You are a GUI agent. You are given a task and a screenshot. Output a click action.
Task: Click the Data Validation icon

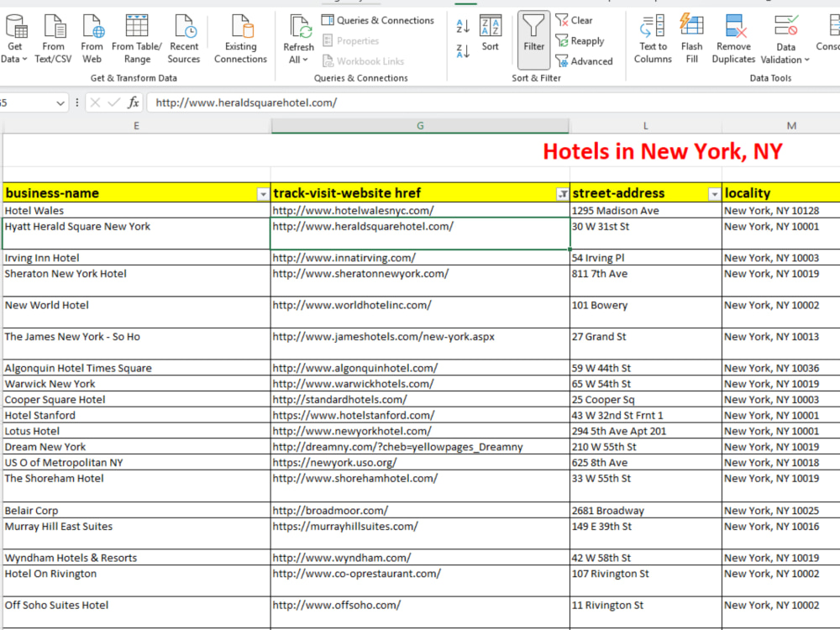point(786,26)
